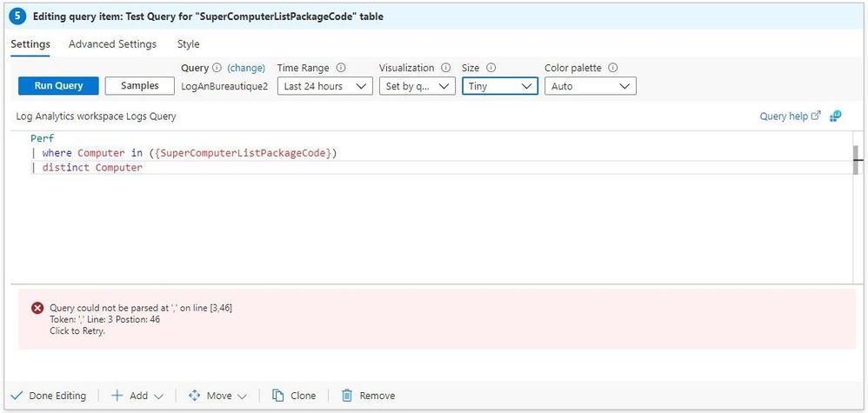Click the Samples button
This screenshot has width=868, height=413.
coord(139,86)
